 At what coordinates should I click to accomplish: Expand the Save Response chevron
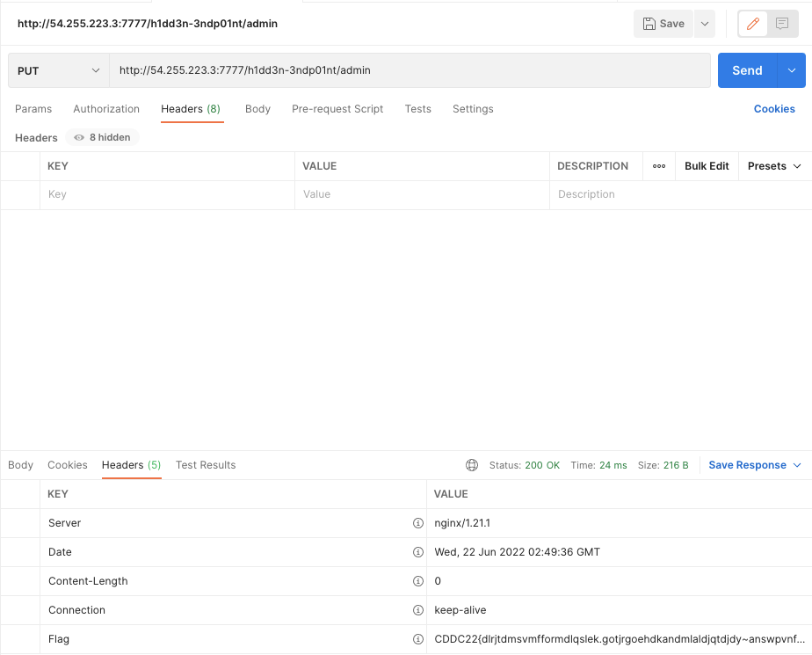(797, 465)
